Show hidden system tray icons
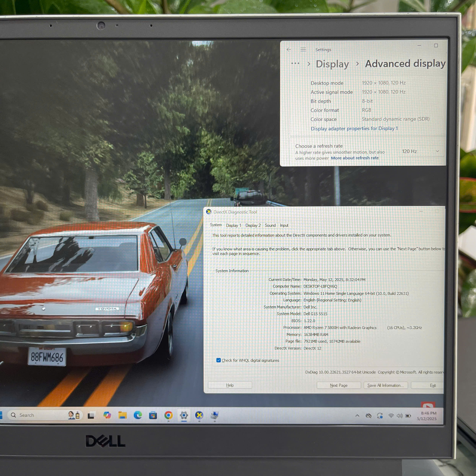 (357, 416)
